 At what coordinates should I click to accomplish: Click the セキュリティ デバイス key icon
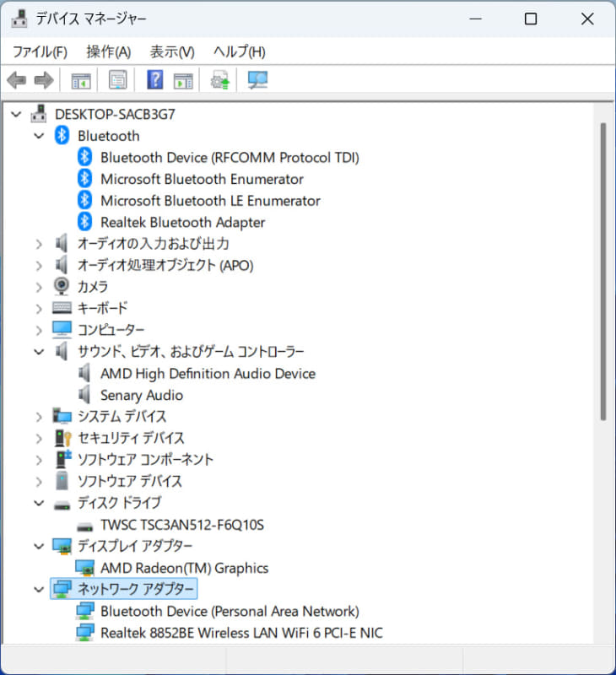pyautogui.click(x=62, y=438)
